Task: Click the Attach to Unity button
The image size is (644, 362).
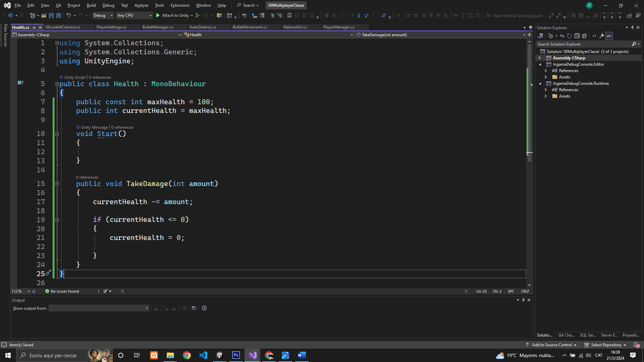Action: pos(172,15)
